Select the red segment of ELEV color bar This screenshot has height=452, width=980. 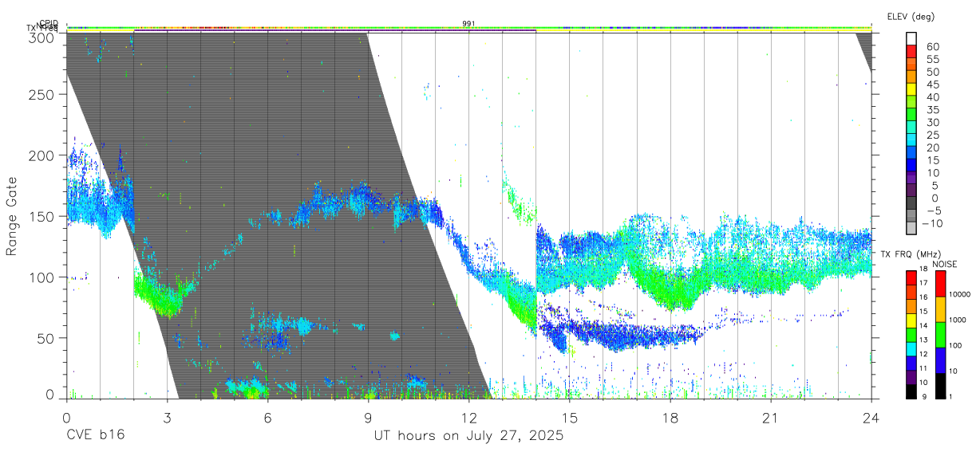[912, 52]
